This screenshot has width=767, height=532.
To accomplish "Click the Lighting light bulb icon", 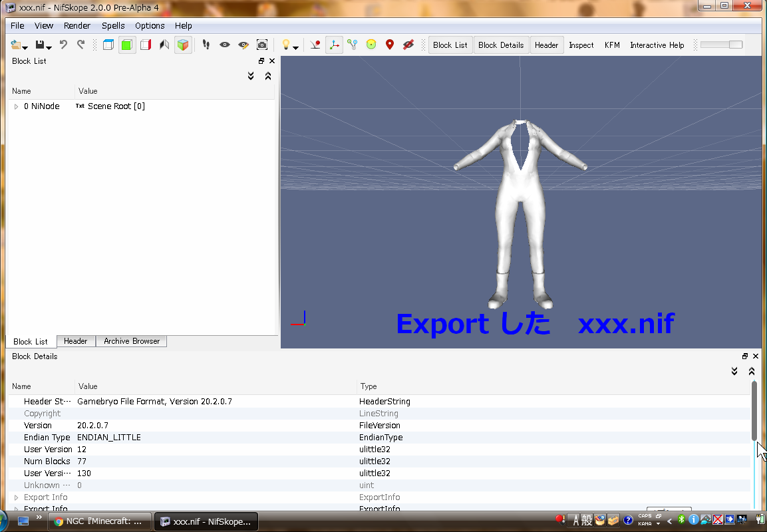I will pos(285,45).
